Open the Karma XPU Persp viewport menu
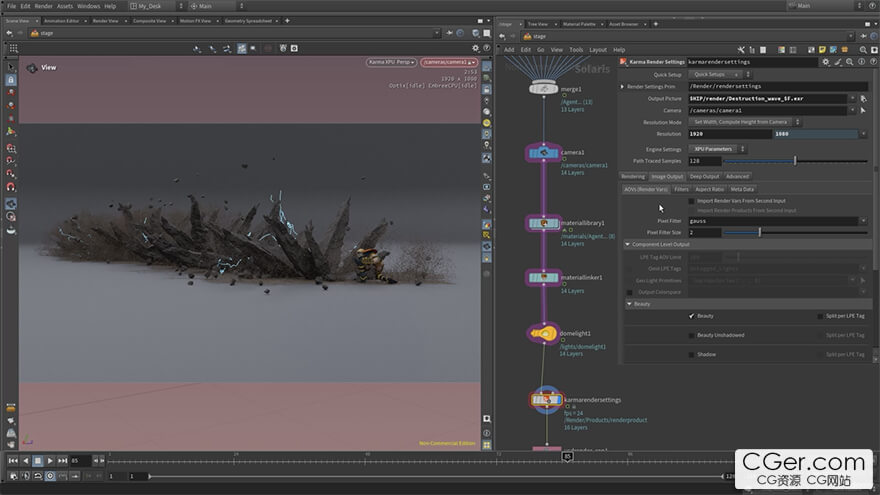880x495 pixels. tap(391, 62)
